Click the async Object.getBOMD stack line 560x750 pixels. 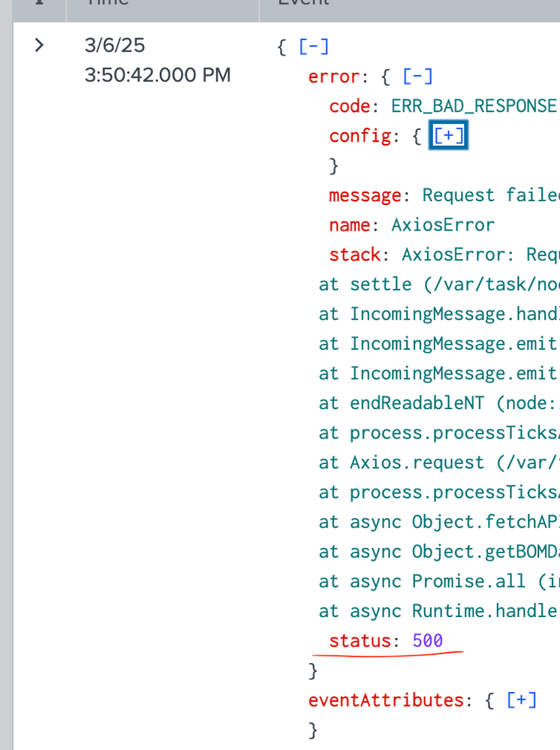439,552
